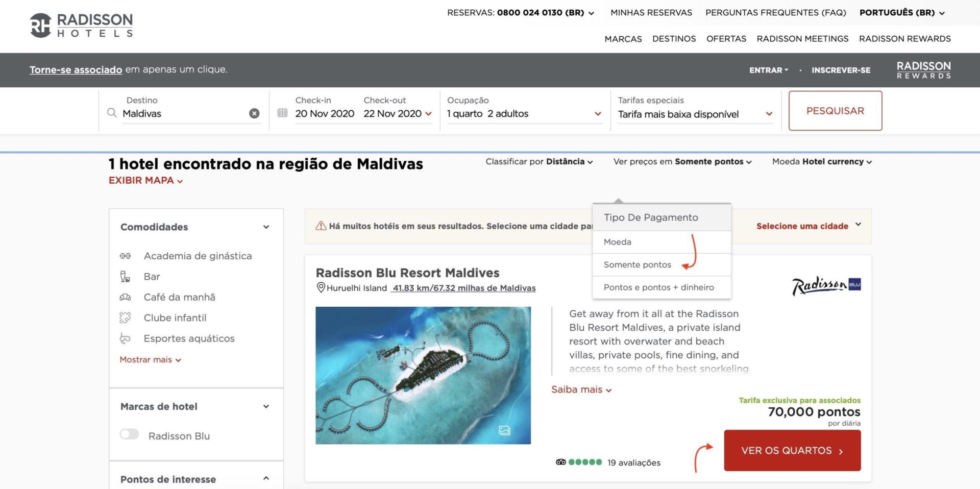The height and width of the screenshot is (489, 980).
Task: Open the Ofertas navigation menu
Action: click(726, 39)
